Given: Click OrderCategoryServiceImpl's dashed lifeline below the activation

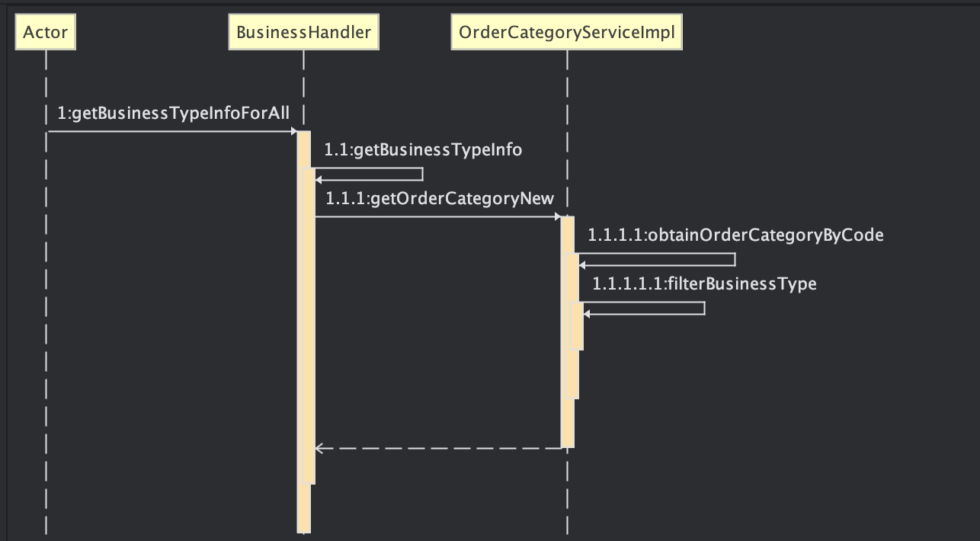Looking at the screenshot, I should [x=567, y=495].
